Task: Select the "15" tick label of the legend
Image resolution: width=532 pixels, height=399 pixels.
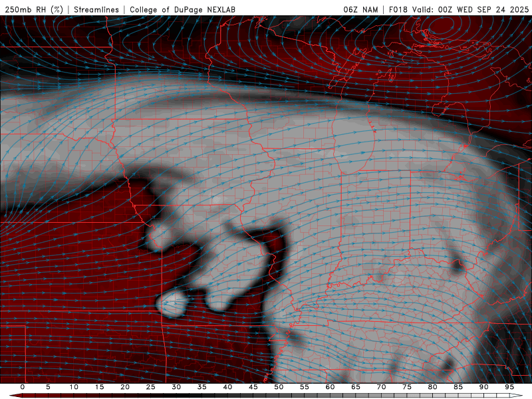Action: [99, 387]
